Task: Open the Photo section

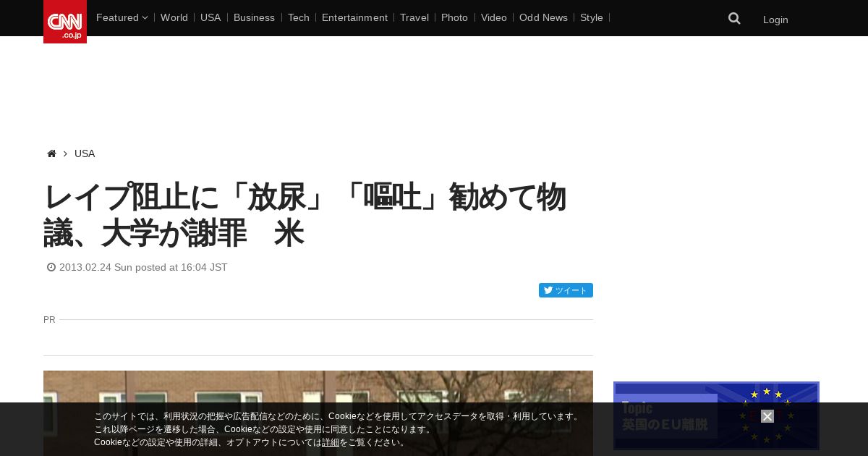Action: coord(454,17)
